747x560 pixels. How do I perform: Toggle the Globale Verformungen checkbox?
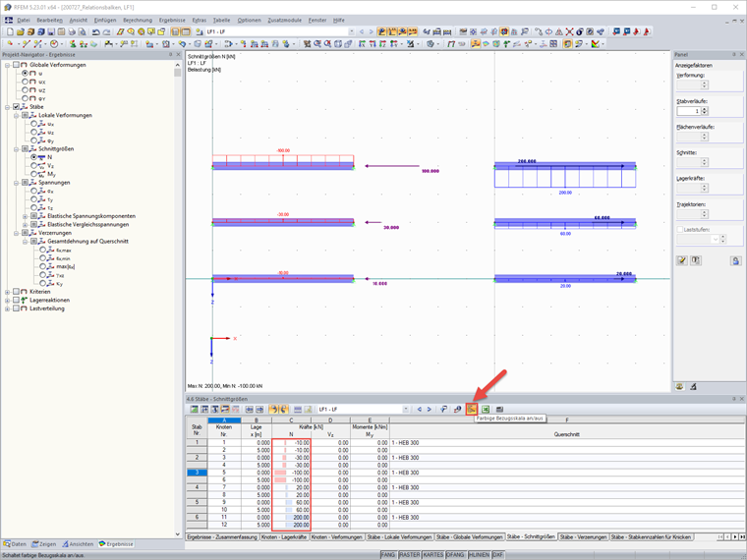[16, 65]
